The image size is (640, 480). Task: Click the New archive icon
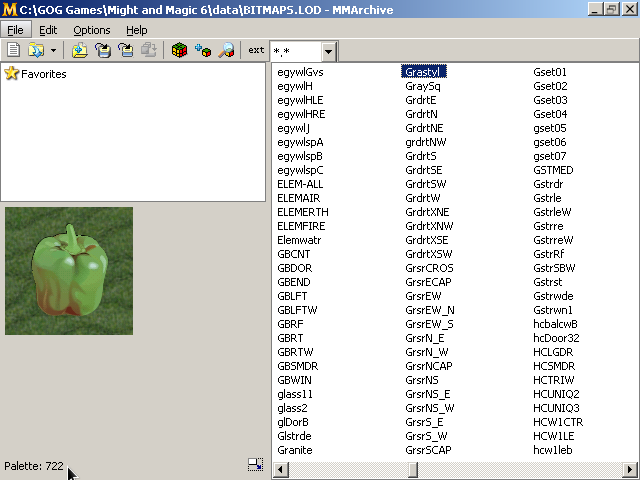(14, 50)
